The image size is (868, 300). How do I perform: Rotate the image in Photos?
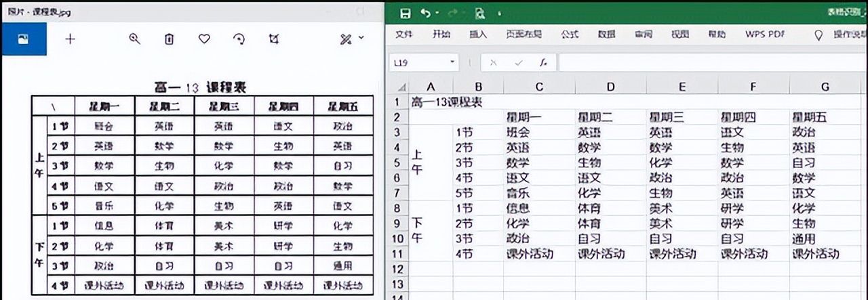click(x=239, y=39)
